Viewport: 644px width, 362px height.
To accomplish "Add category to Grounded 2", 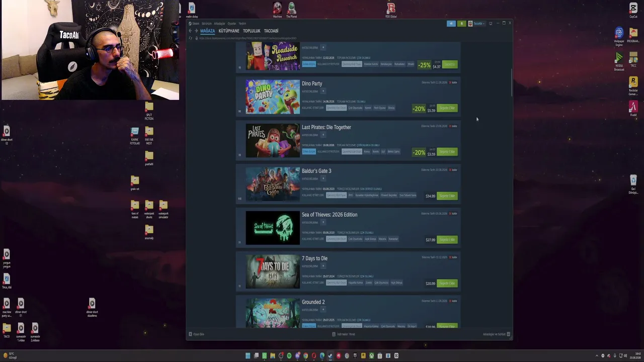I will [323, 310].
